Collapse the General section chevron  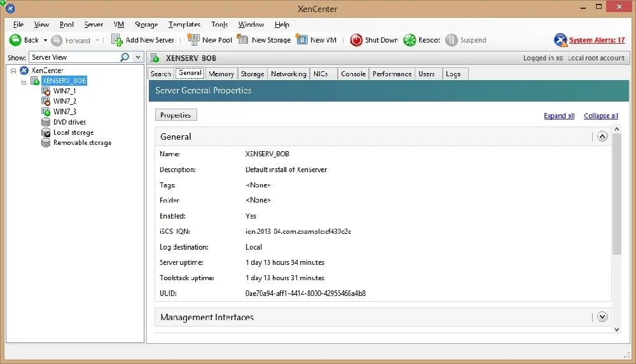(602, 137)
